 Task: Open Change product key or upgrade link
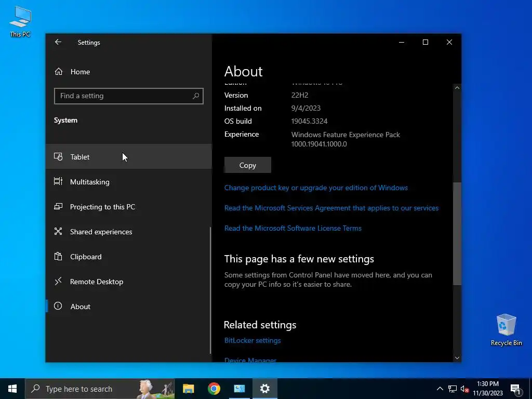pyautogui.click(x=316, y=188)
